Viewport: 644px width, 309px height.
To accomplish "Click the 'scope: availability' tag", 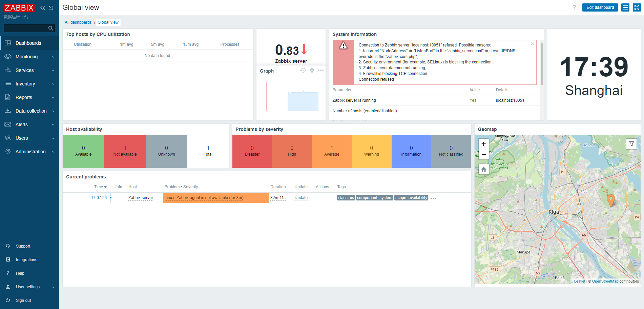I will (411, 198).
